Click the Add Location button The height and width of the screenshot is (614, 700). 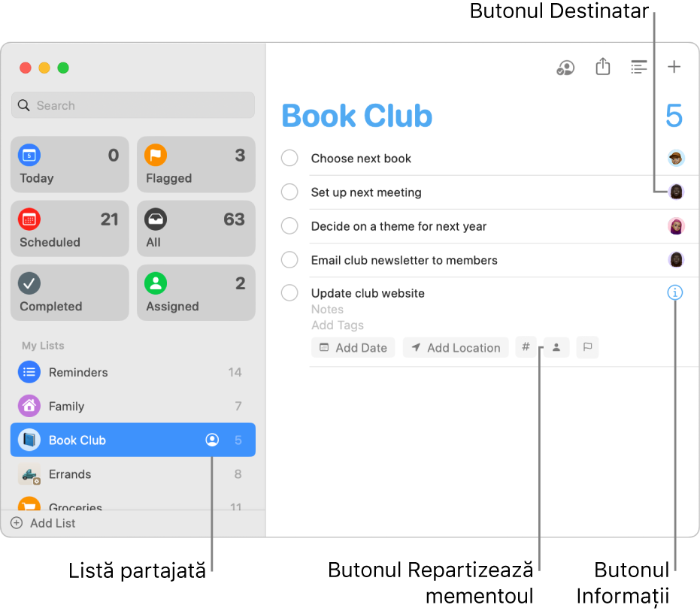tap(456, 347)
